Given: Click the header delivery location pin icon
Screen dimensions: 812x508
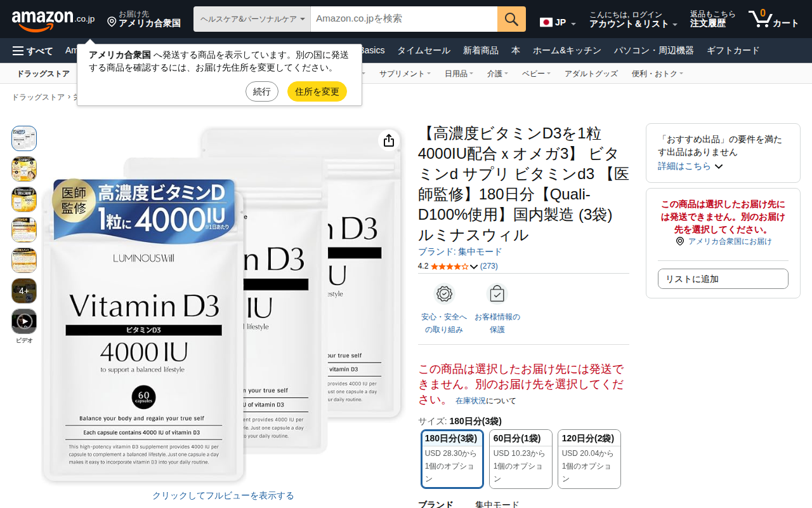Looking at the screenshot, I should pos(112,22).
